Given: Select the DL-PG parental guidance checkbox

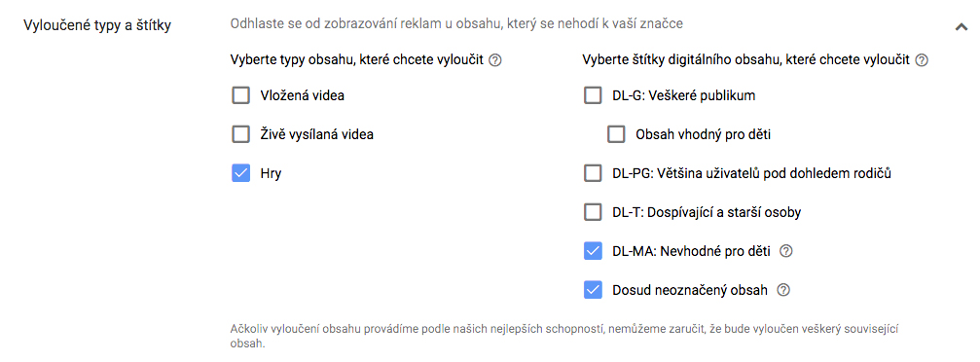Looking at the screenshot, I should [593, 173].
